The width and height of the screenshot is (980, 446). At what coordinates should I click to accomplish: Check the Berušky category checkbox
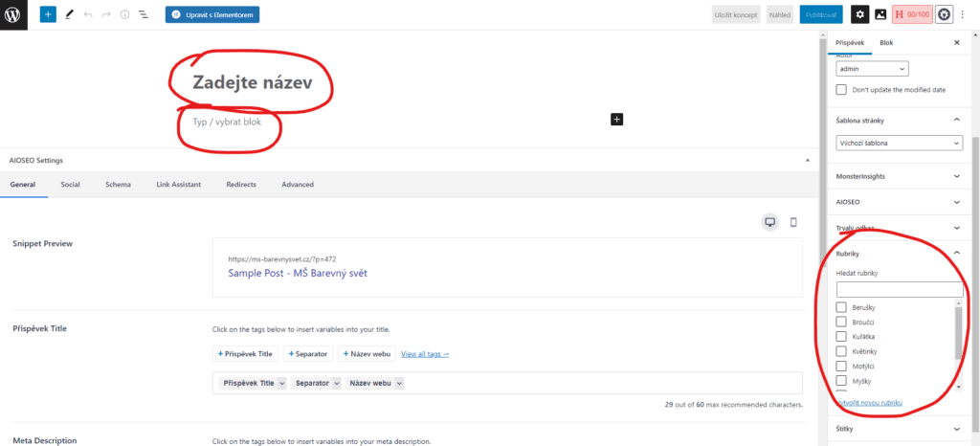pos(842,307)
